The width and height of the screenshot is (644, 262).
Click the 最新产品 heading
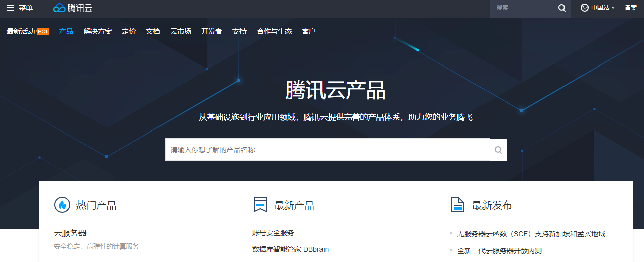point(294,205)
